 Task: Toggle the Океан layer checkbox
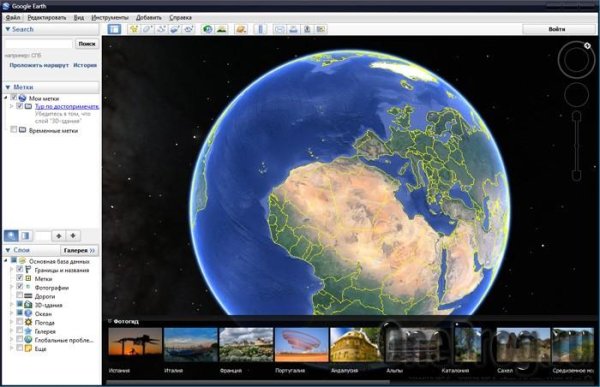tap(20, 313)
